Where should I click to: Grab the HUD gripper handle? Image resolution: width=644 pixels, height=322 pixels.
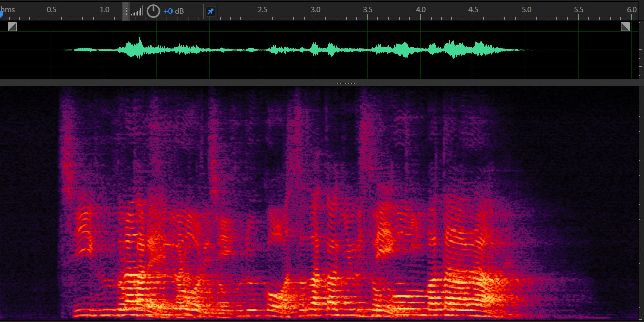[x=126, y=11]
